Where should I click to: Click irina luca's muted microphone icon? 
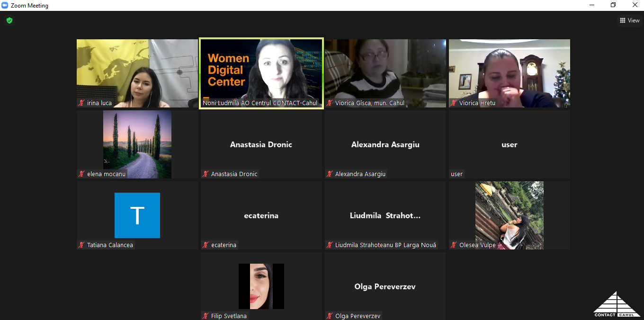[82, 103]
